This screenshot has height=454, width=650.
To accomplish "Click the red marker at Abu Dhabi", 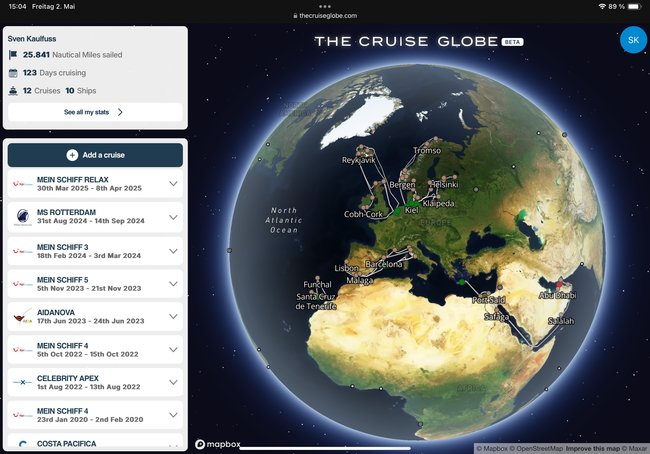I will (x=559, y=285).
